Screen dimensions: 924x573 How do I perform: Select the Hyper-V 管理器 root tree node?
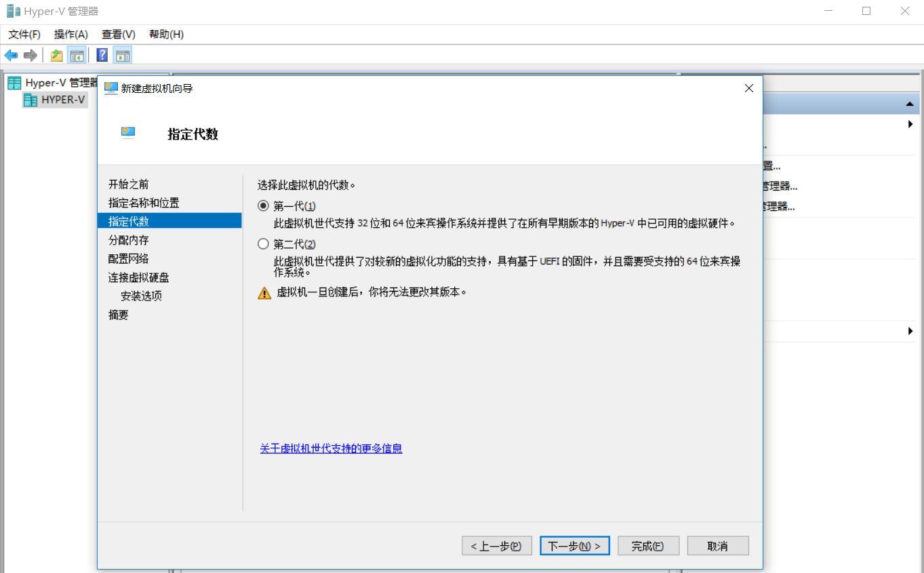point(53,83)
